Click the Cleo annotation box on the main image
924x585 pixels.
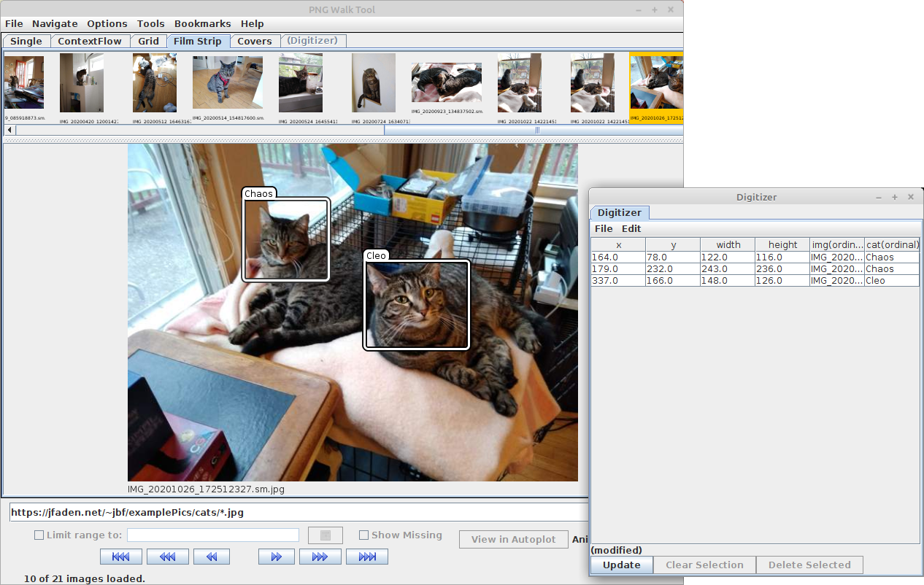point(417,306)
